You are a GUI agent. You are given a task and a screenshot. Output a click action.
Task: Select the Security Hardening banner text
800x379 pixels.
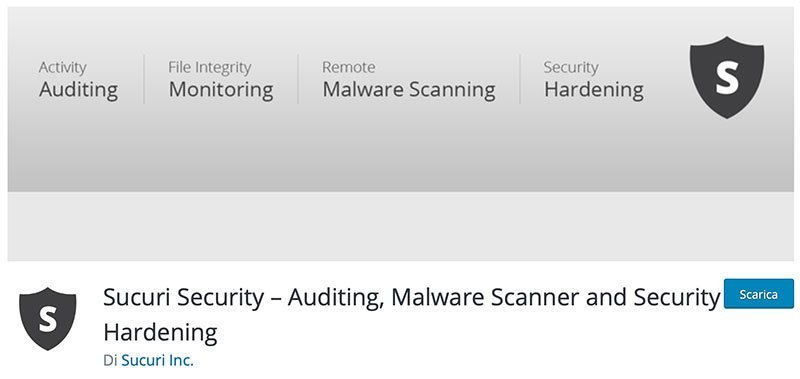pyautogui.click(x=594, y=80)
